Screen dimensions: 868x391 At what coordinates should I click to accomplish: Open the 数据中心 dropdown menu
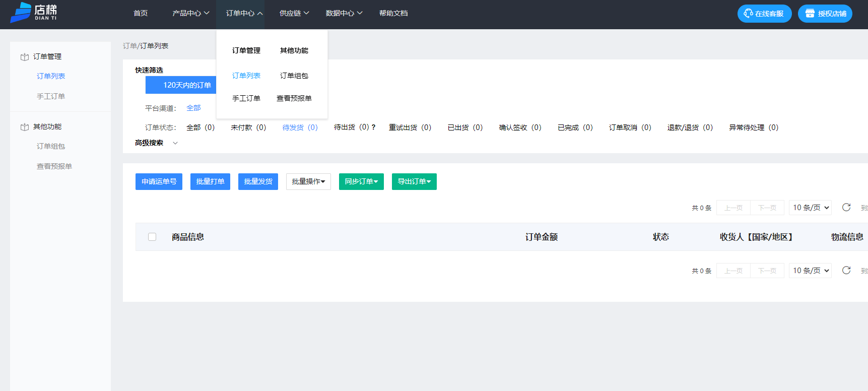pos(344,13)
